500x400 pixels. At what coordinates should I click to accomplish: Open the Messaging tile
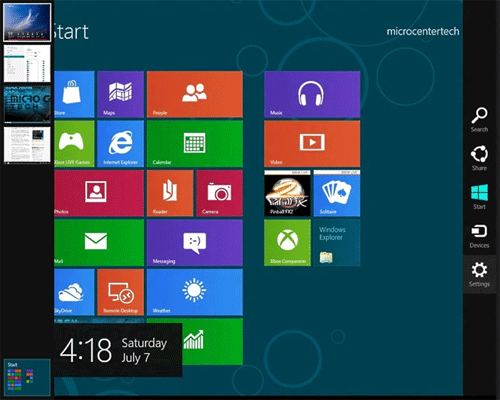coord(195,243)
